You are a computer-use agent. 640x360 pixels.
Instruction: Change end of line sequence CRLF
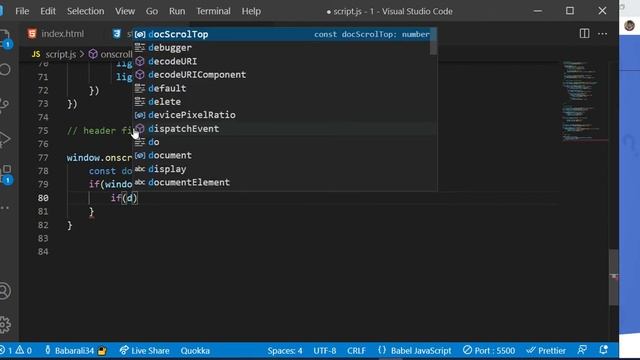click(x=356, y=350)
